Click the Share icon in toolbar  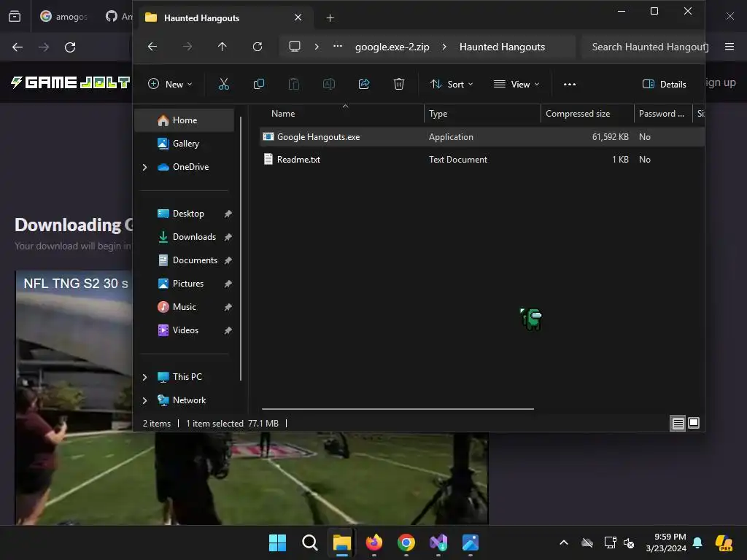pyautogui.click(x=364, y=85)
